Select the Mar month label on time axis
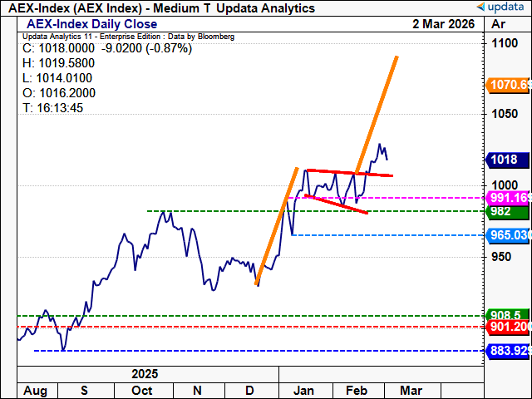Screen dimensions: 532x399 click(x=410, y=391)
